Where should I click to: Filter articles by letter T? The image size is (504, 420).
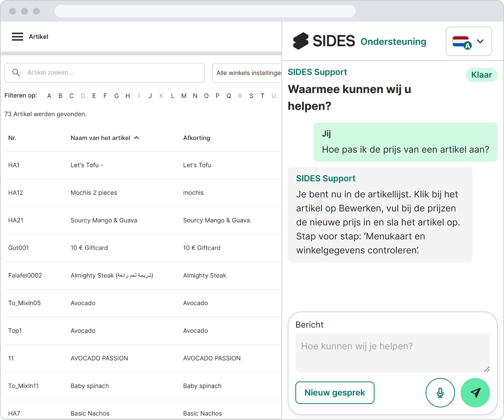point(262,96)
